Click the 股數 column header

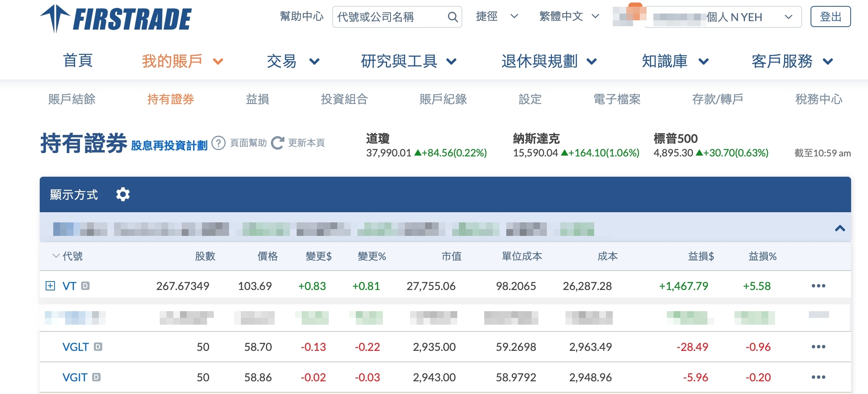[205, 256]
